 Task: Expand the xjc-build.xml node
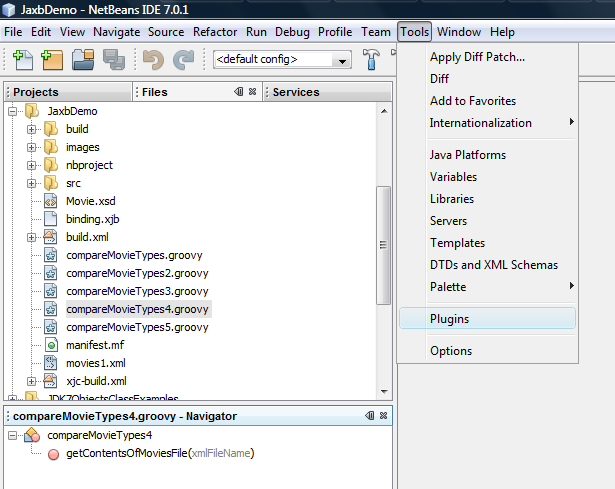click(x=31, y=382)
